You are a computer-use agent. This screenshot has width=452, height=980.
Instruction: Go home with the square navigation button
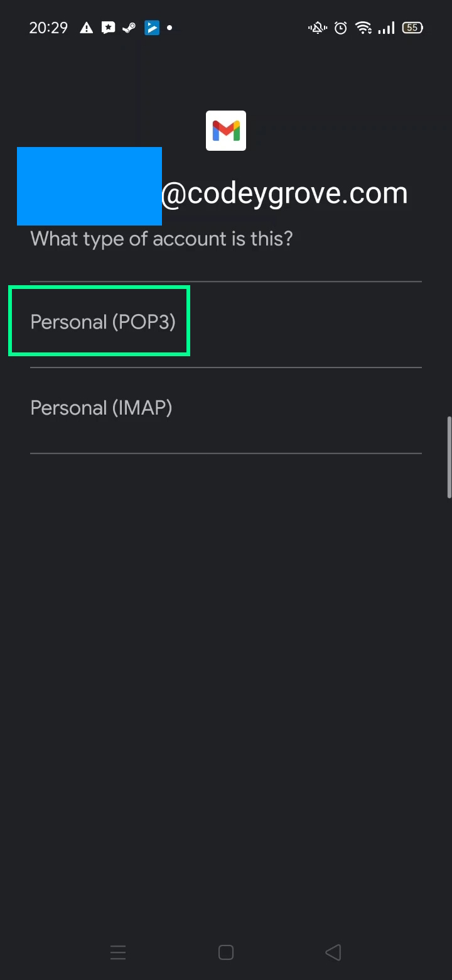tap(226, 952)
